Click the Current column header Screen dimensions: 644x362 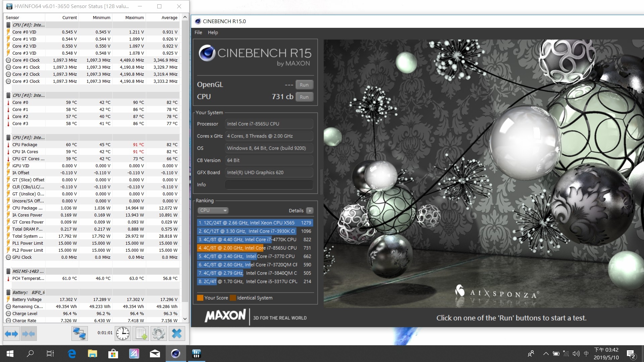click(x=62, y=17)
